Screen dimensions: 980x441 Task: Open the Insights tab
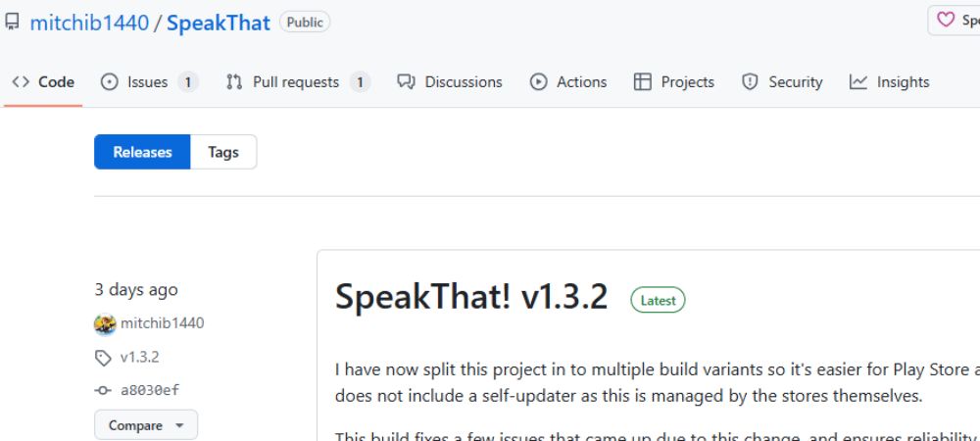click(889, 81)
